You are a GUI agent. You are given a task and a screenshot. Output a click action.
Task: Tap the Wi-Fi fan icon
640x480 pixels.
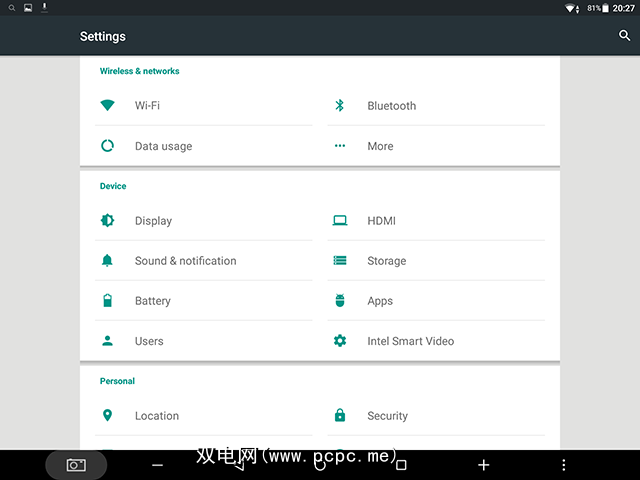tap(107, 105)
